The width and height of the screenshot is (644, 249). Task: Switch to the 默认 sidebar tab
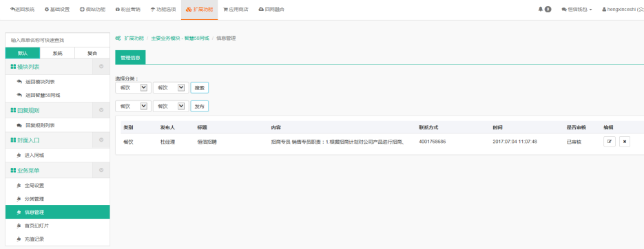coord(23,54)
